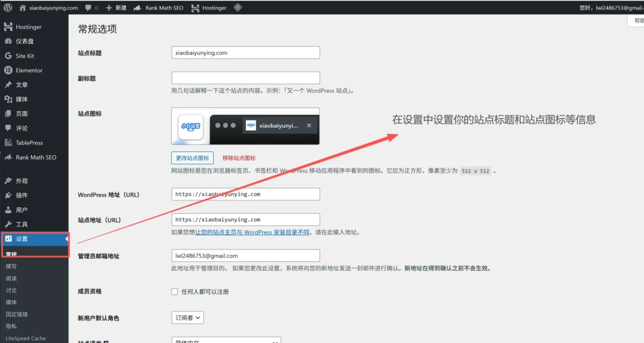The height and width of the screenshot is (343, 644).
Task: Open the 阅读 settings submenu
Action: 11,278
